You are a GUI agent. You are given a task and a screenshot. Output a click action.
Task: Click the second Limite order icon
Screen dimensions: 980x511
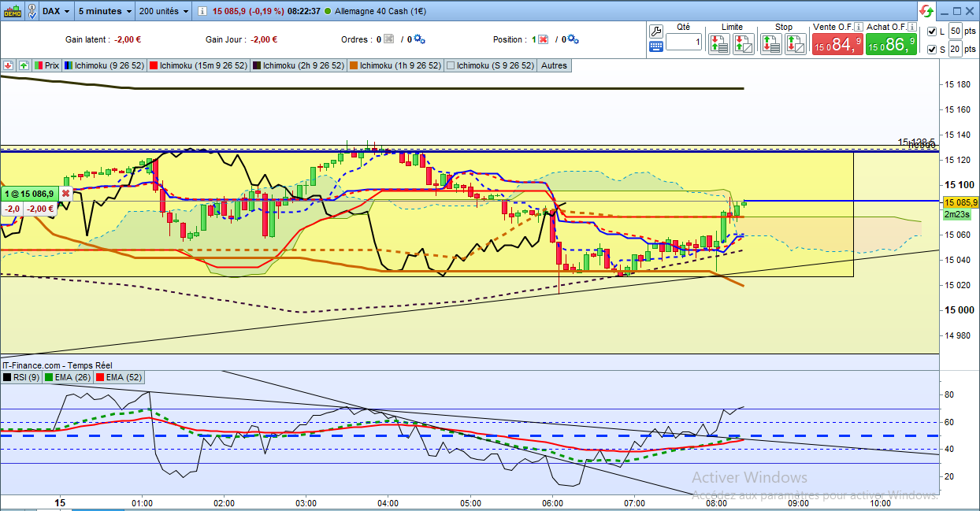point(743,44)
